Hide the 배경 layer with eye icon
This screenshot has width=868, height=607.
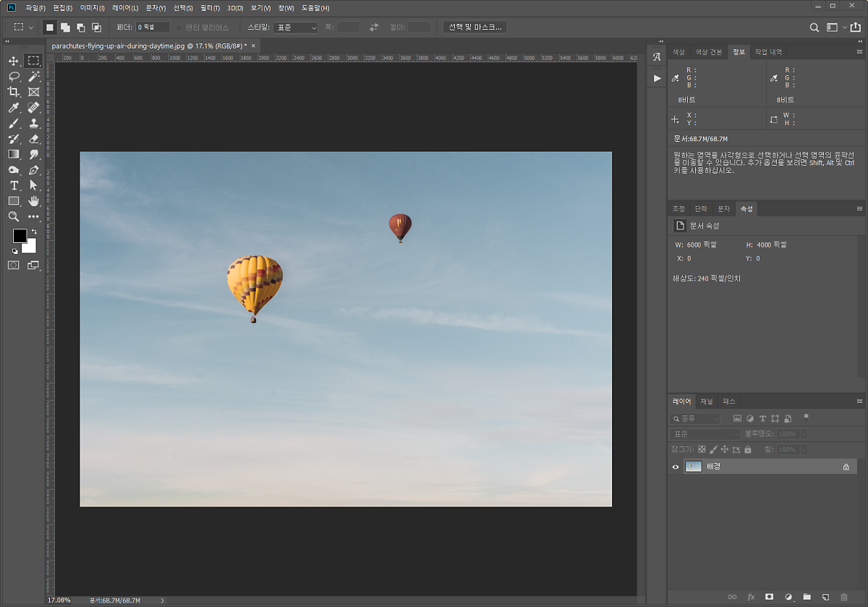(x=676, y=467)
